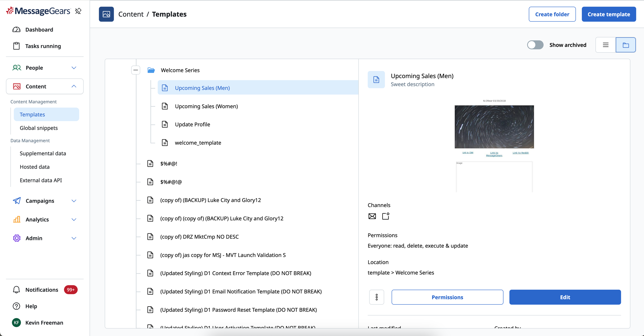Click the template document icon in details panel
644x336 pixels.
pyautogui.click(x=376, y=80)
